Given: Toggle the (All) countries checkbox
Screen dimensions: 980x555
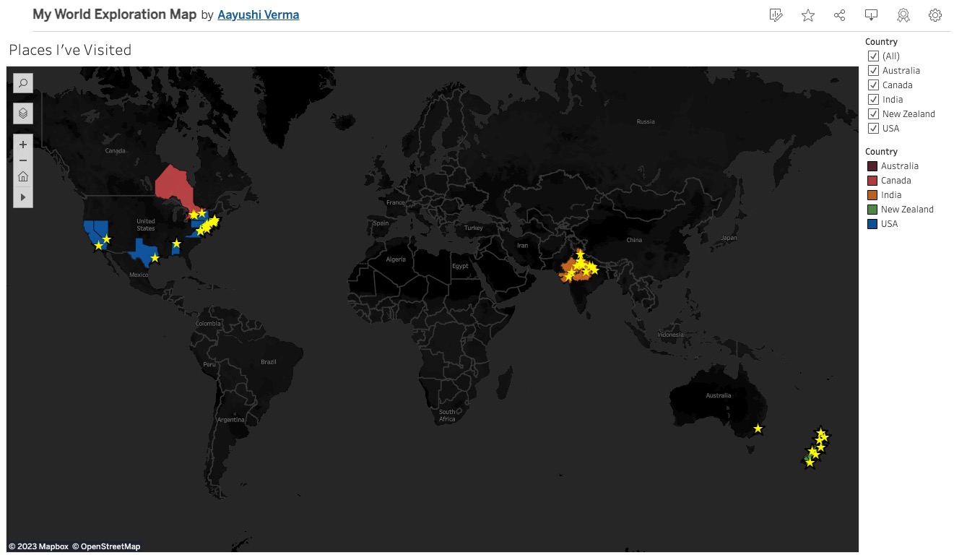Looking at the screenshot, I should point(872,56).
